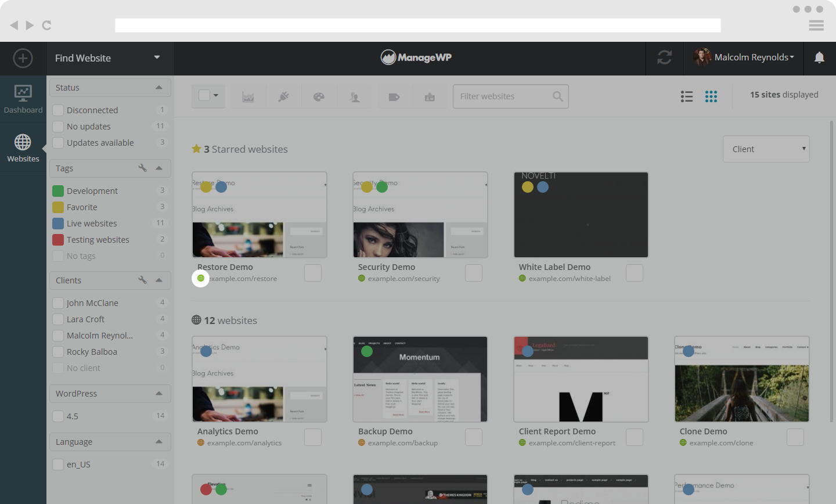Click Analytics Demo's orange status globe icon

[x=201, y=443]
